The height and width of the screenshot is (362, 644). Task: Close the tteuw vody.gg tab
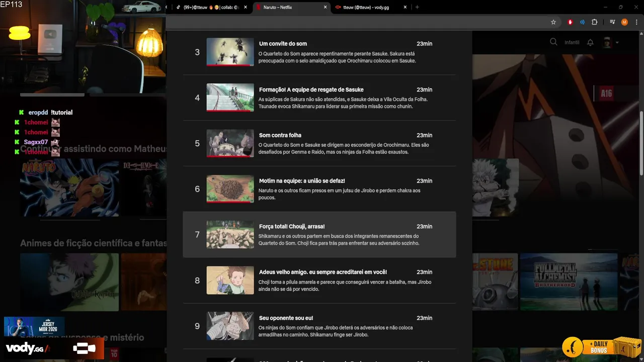tap(405, 7)
